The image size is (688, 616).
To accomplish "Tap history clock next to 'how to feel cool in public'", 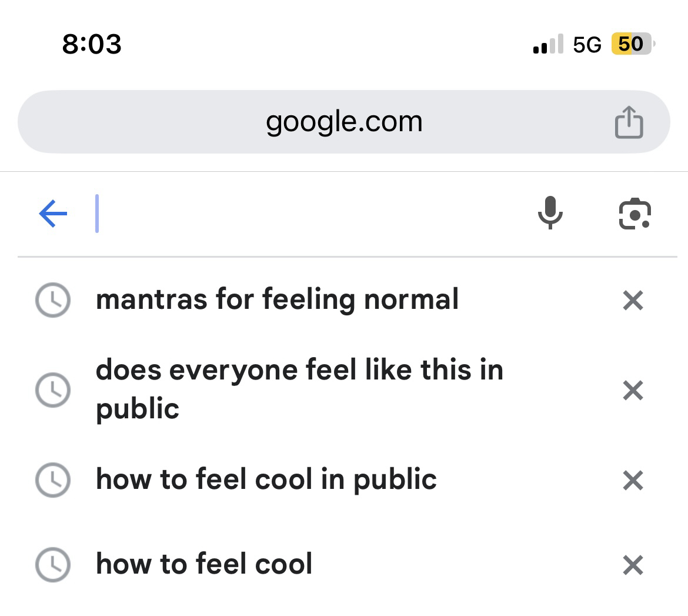I will click(53, 480).
